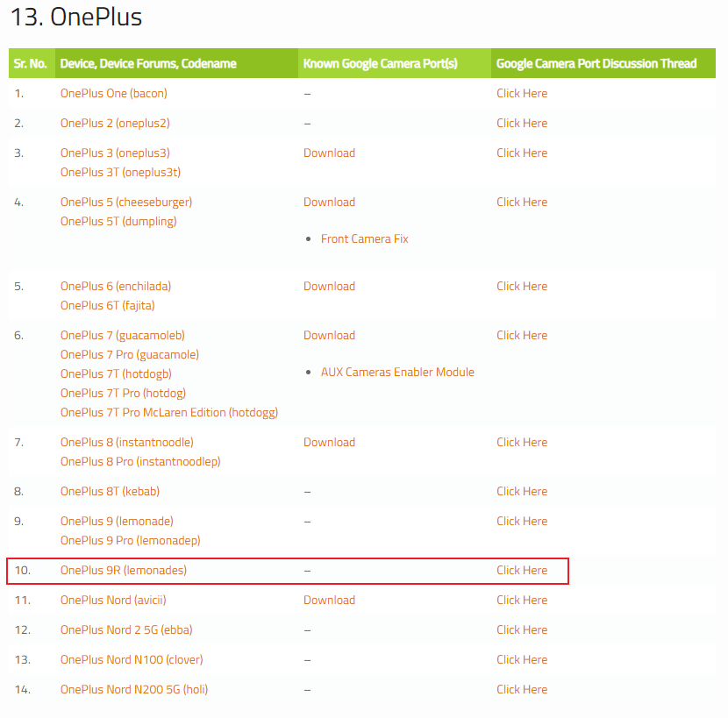Open the OnePlus 3T (oneplus3t) link
Screen dimensions: 728x718
coord(120,172)
